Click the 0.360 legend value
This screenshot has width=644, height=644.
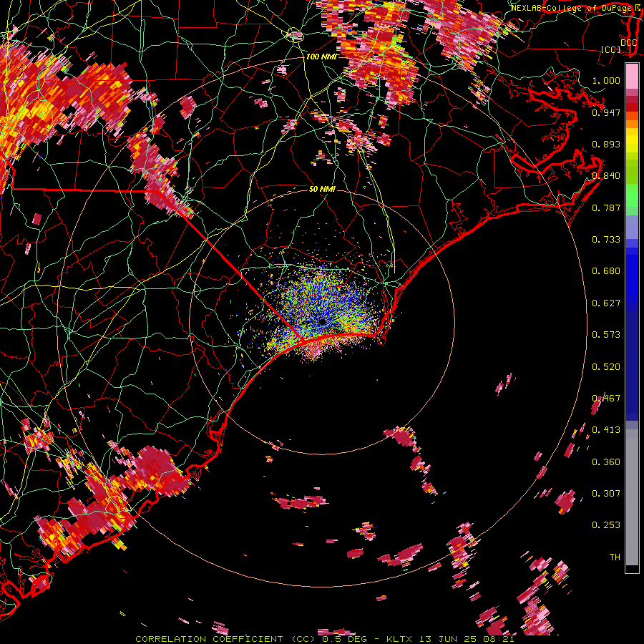[606, 462]
